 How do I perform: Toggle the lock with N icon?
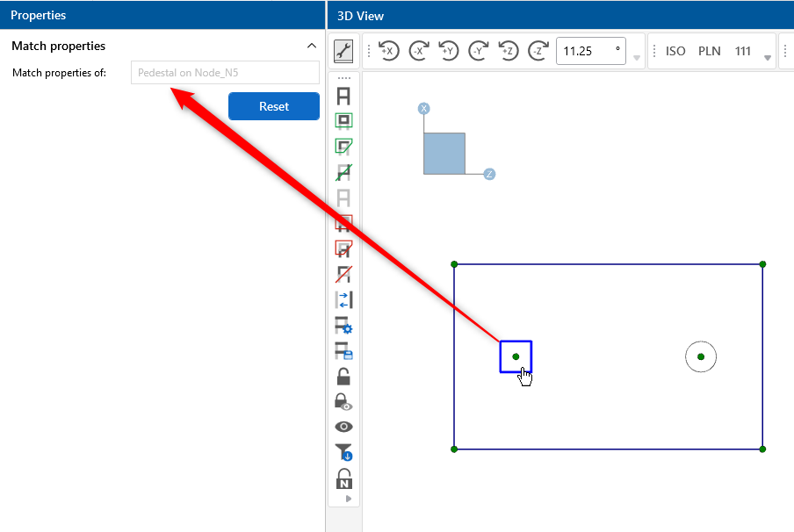point(343,478)
